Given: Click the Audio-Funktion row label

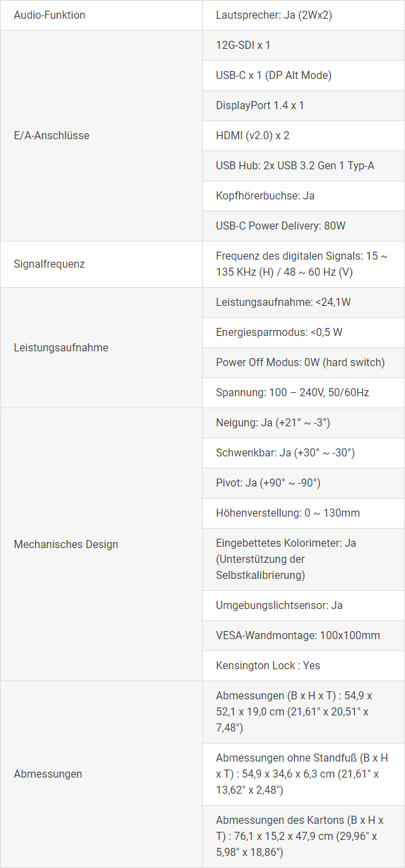Looking at the screenshot, I should pyautogui.click(x=50, y=15).
